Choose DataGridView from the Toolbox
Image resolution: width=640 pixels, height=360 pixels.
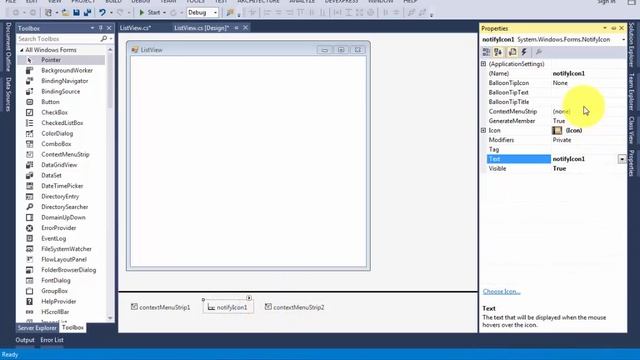point(61,165)
